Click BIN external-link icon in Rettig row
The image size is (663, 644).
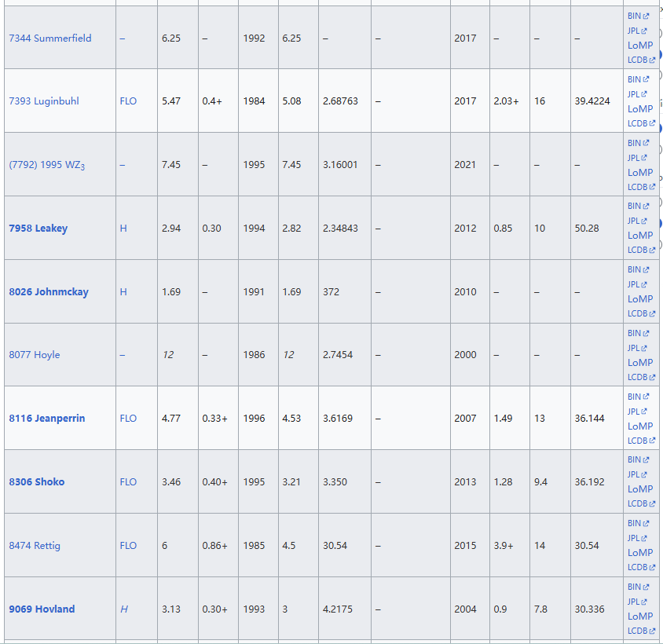click(x=646, y=524)
